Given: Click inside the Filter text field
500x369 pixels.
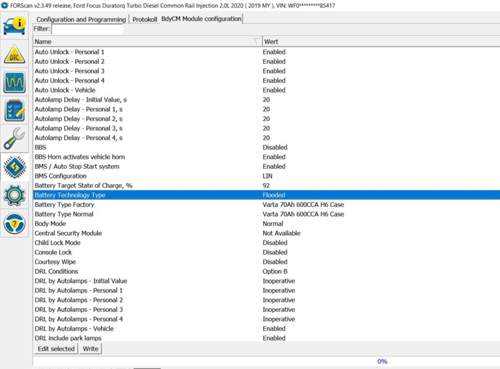Looking at the screenshot, I should point(88,29).
